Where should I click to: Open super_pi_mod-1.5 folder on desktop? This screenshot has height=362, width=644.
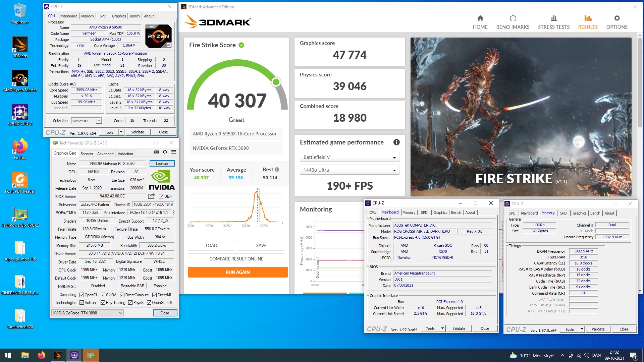tap(20, 250)
